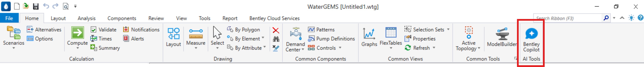Select the Layout drawing tool
The width and height of the screenshot is (644, 67).
click(173, 37)
